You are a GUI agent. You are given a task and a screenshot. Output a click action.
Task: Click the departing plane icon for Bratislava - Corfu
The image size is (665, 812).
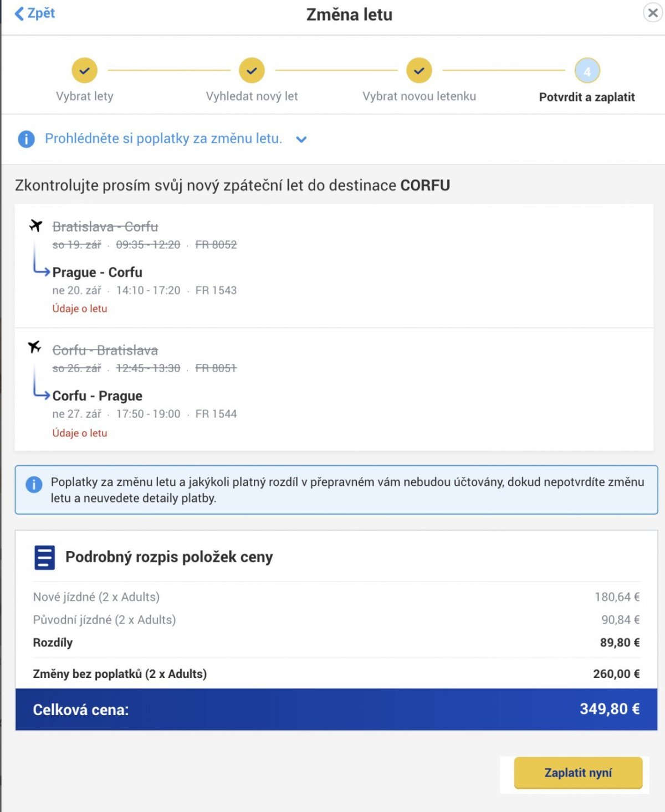pos(36,226)
